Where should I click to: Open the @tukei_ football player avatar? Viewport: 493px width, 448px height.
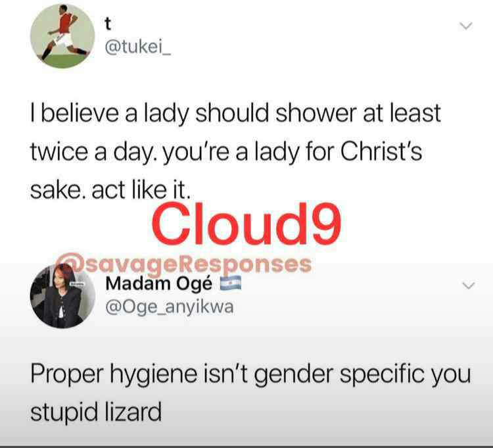pyautogui.click(x=62, y=36)
